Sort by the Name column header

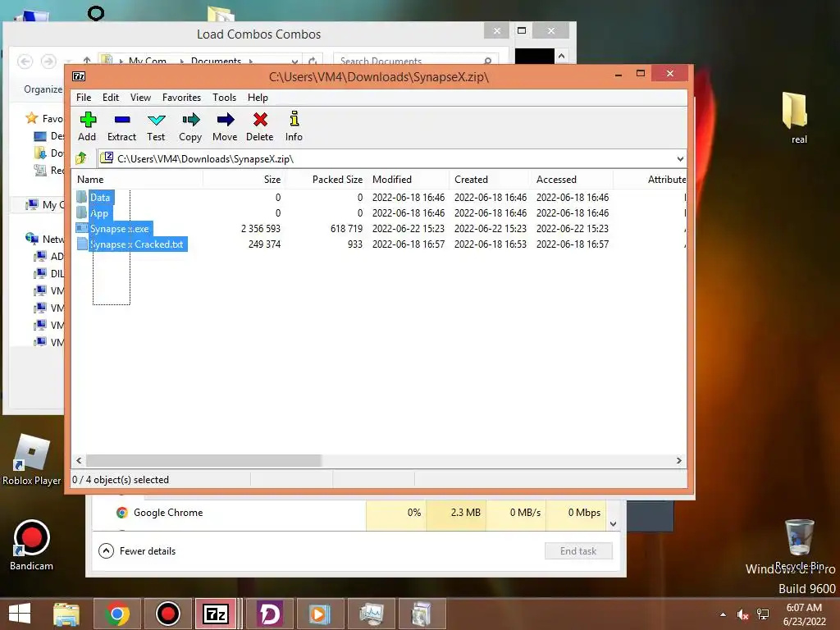pos(138,180)
